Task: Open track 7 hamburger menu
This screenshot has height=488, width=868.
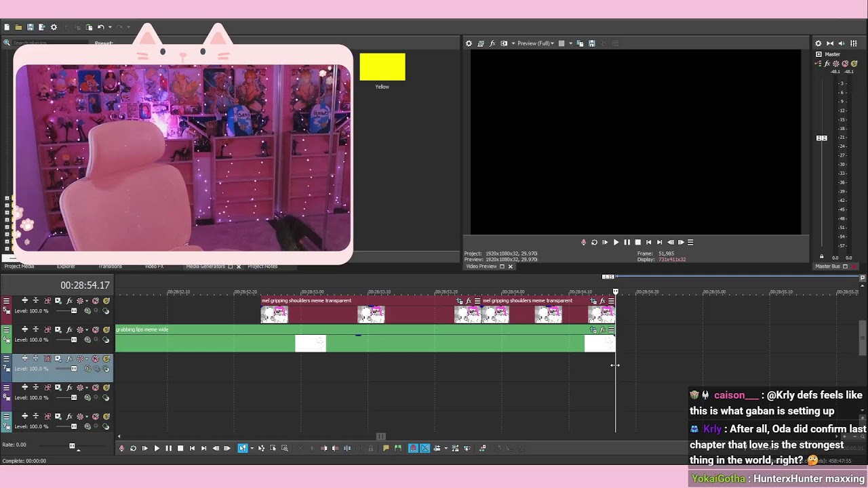Action: point(6,359)
